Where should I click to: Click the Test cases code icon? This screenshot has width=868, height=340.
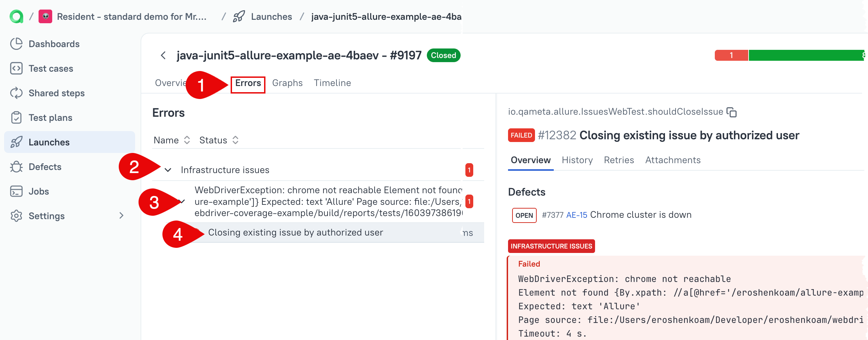pyautogui.click(x=16, y=68)
